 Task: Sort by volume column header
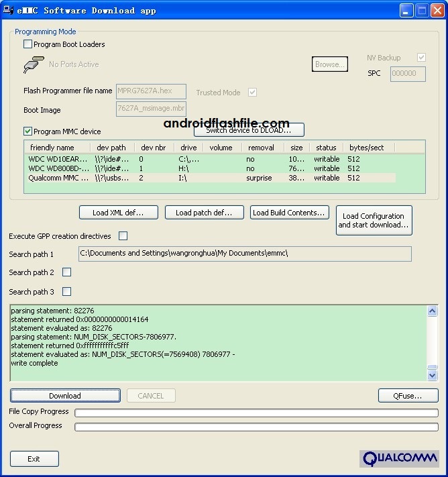(x=223, y=148)
